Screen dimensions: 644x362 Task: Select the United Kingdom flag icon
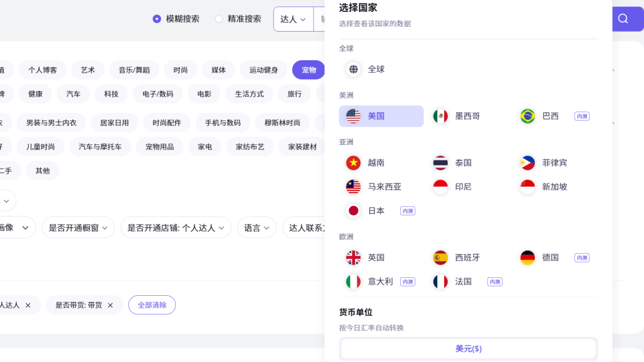click(354, 258)
